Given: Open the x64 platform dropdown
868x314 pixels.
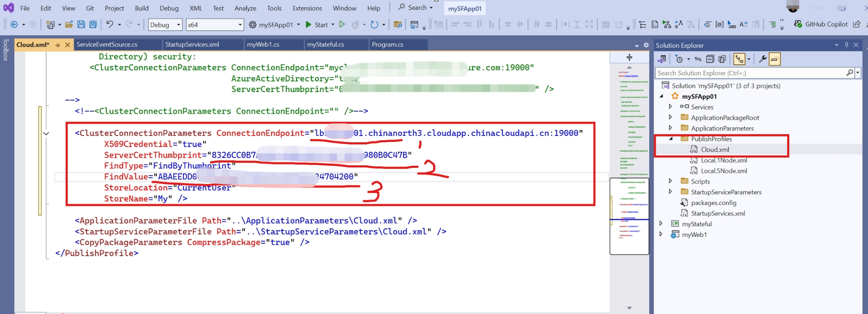Looking at the screenshot, I should coord(214,25).
